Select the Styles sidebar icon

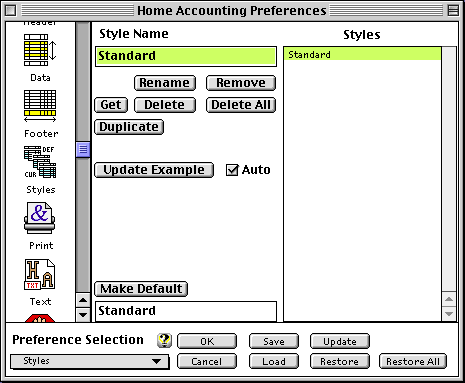40,162
